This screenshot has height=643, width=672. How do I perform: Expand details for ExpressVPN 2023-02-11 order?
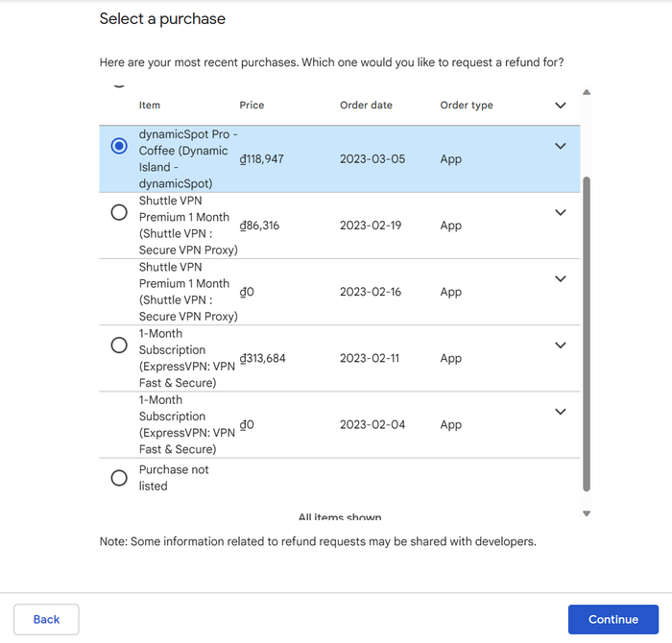coord(560,345)
